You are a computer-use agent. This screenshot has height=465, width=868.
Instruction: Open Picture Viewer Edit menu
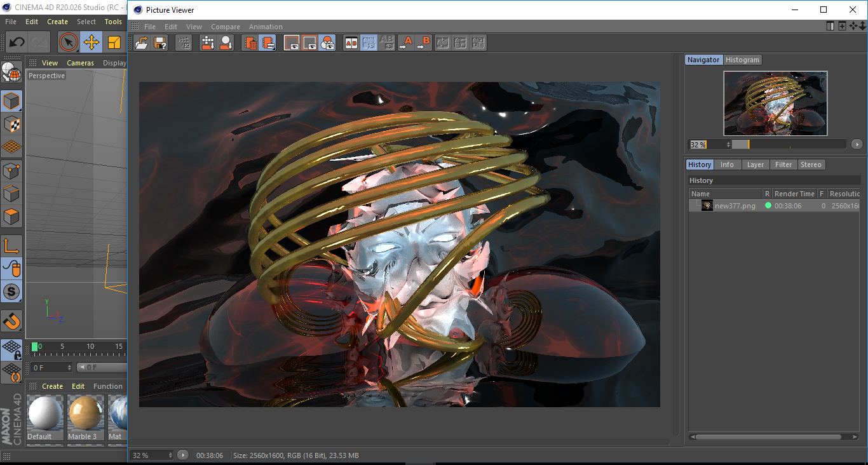coord(171,27)
